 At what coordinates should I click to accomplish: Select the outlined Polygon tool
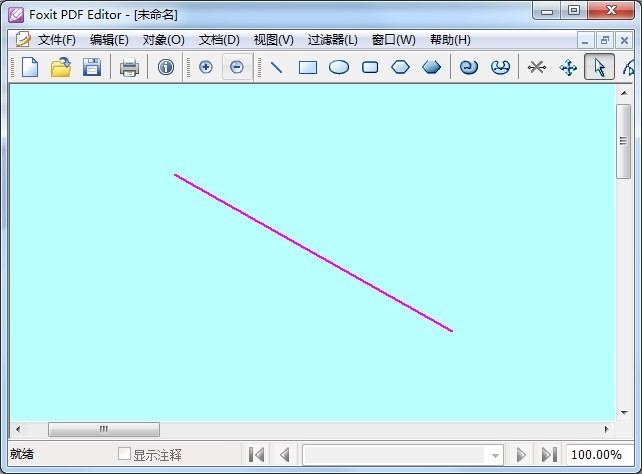point(400,67)
